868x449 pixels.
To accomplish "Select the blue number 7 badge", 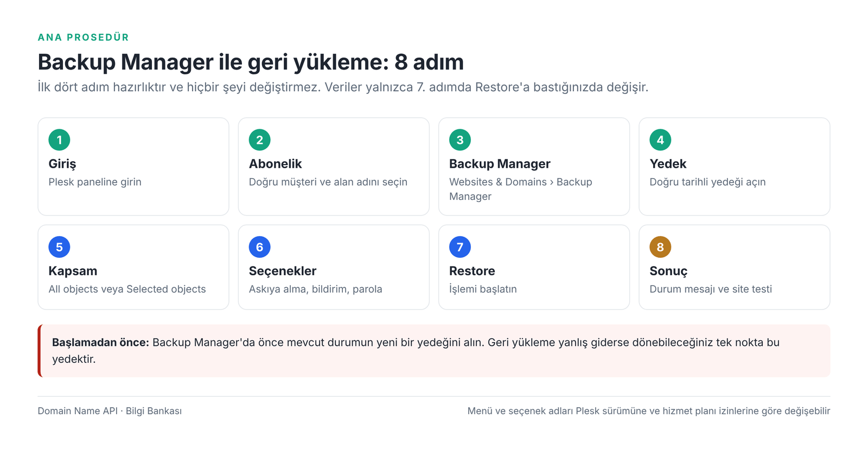I will point(460,247).
